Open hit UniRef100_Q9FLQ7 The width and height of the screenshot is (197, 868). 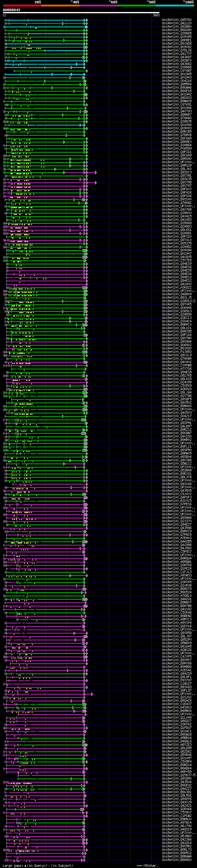point(177,691)
